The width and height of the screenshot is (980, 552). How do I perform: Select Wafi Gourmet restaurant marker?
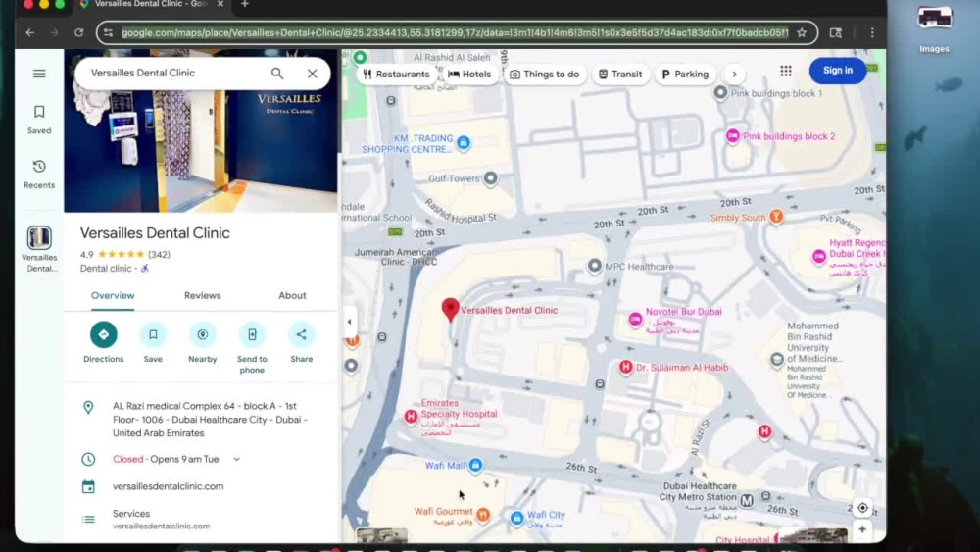482,515
